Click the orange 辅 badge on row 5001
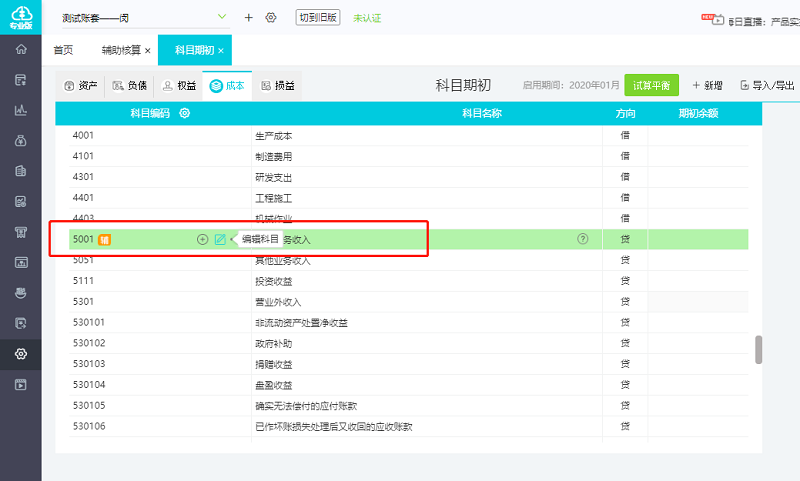Screen dimensions: 800x481 point(105,239)
